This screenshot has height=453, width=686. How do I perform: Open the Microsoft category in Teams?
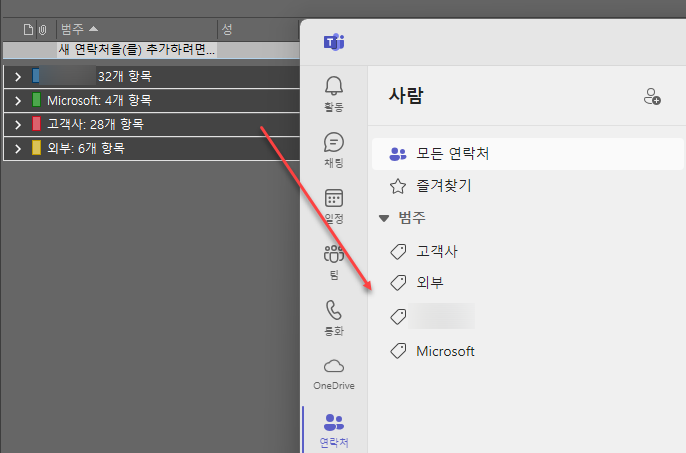445,351
